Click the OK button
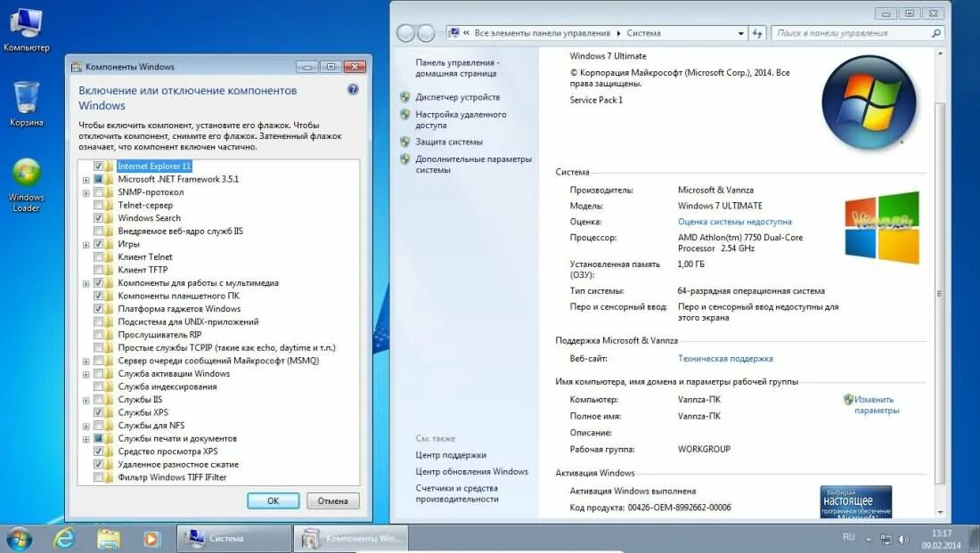Screen dimensions: 980x553 pos(274,500)
